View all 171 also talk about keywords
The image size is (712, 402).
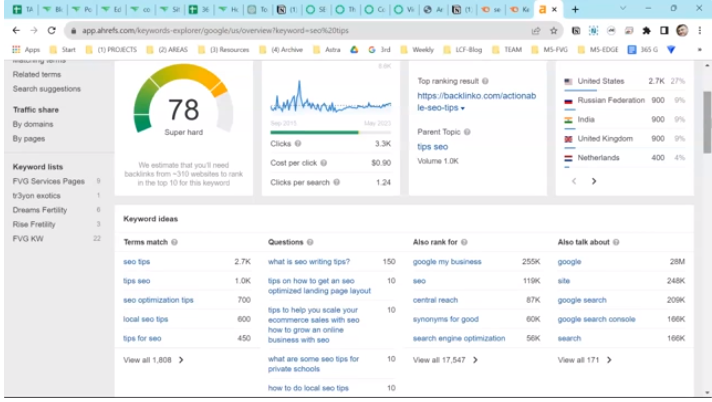(x=584, y=360)
